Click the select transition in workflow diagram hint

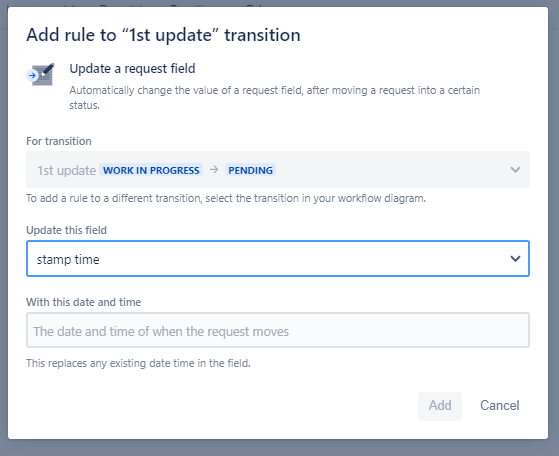tap(226, 198)
